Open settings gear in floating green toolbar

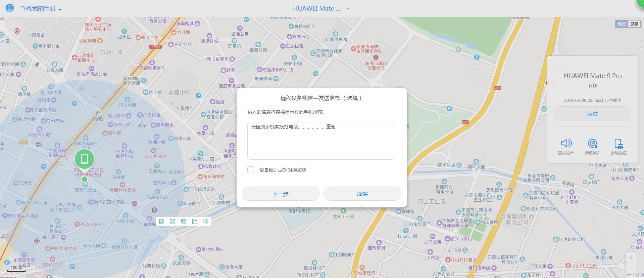pyautogui.click(x=206, y=221)
